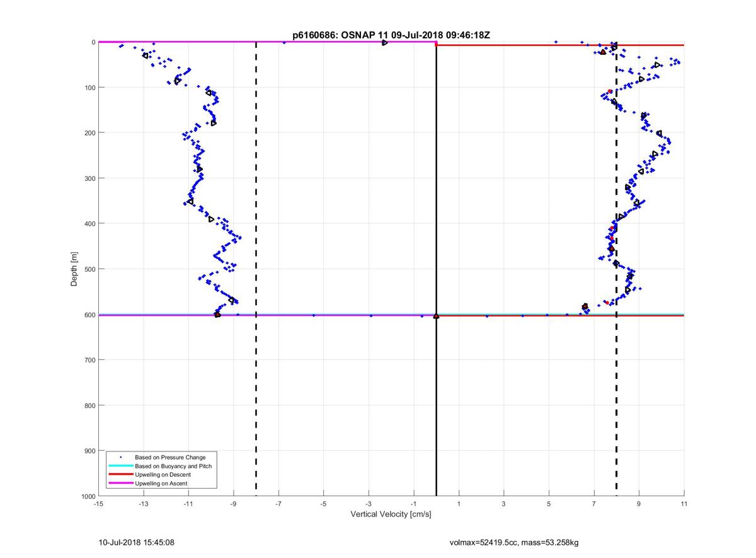Click depth tick label 100

[x=89, y=88]
